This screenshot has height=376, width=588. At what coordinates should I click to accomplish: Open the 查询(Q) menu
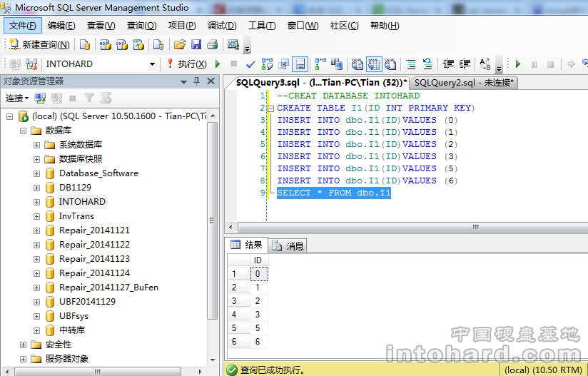(x=141, y=26)
